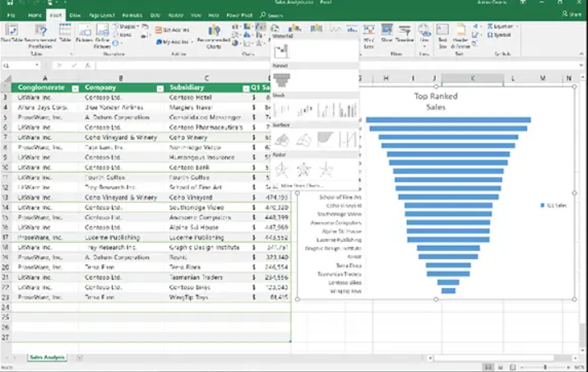Click the Win/Loss sparkline button

point(368,36)
